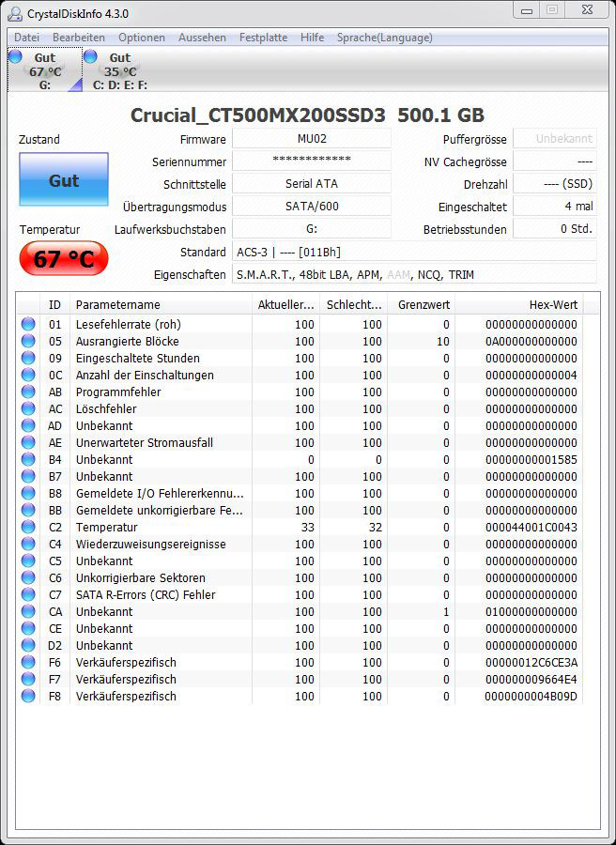Click the Unerwarteter Stromausfall parameter name
This screenshot has height=845, width=616.
(x=145, y=442)
